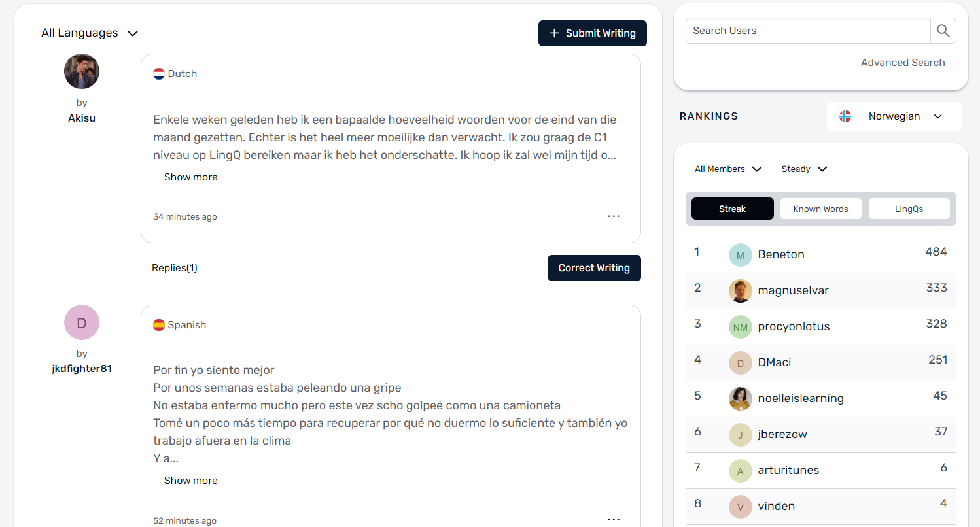980x527 pixels.
Task: Click Akisu's profile avatar
Action: point(82,71)
